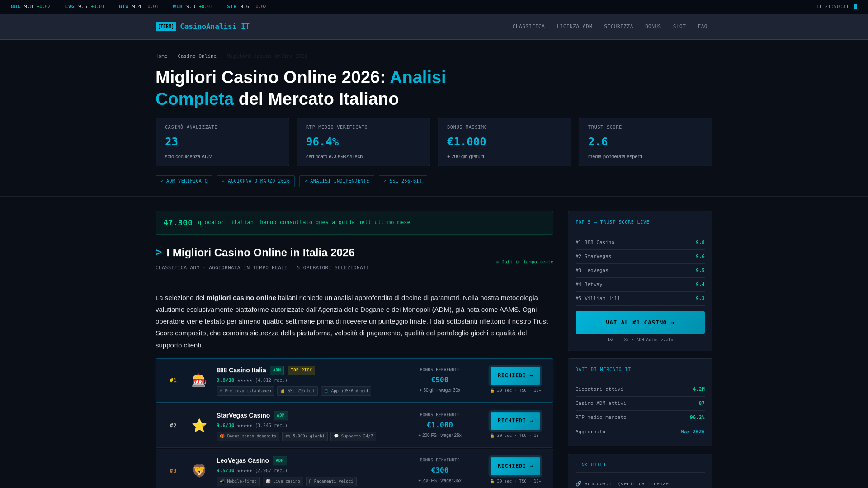This screenshot has width=868, height=488.
Task: Click ADM Verificato badge
Action: click(184, 181)
